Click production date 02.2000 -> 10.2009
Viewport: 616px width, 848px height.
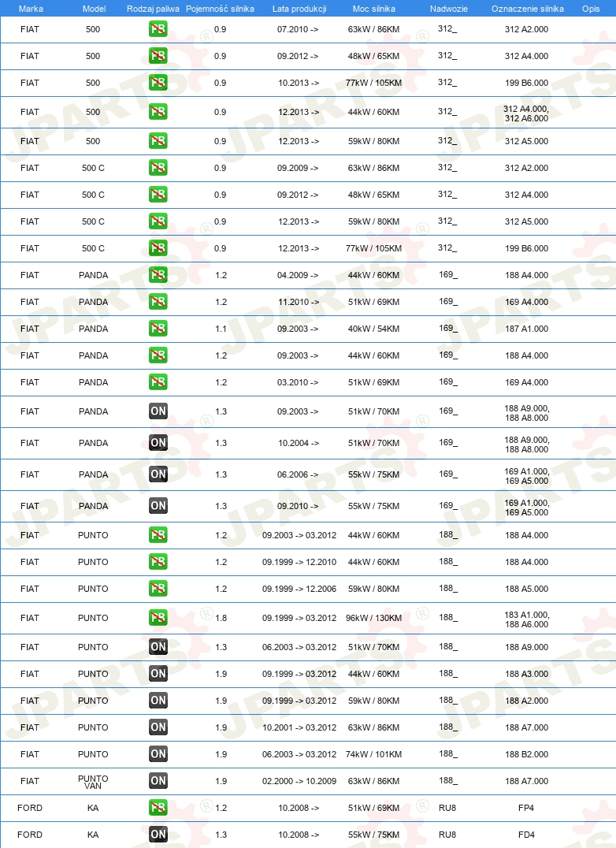[299, 781]
